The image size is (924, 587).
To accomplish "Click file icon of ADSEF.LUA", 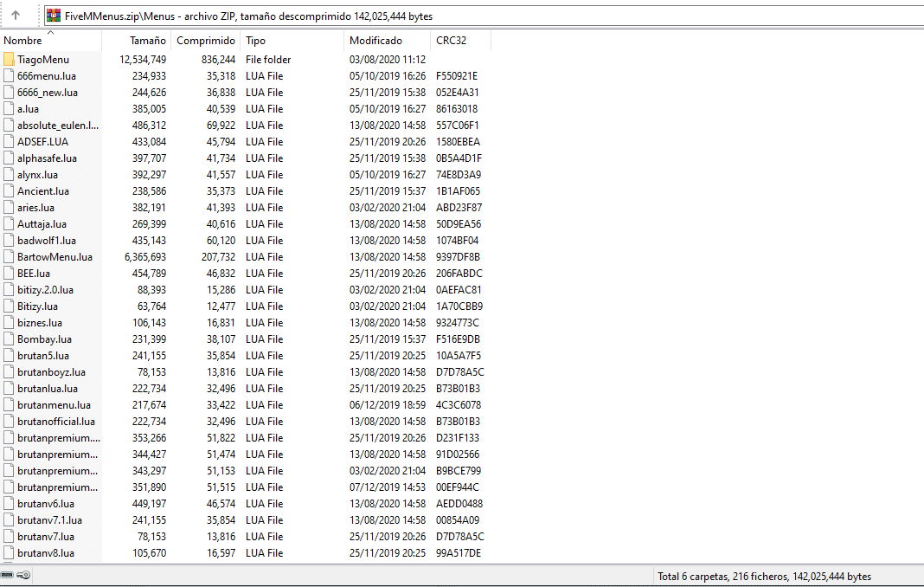I will (x=9, y=142).
